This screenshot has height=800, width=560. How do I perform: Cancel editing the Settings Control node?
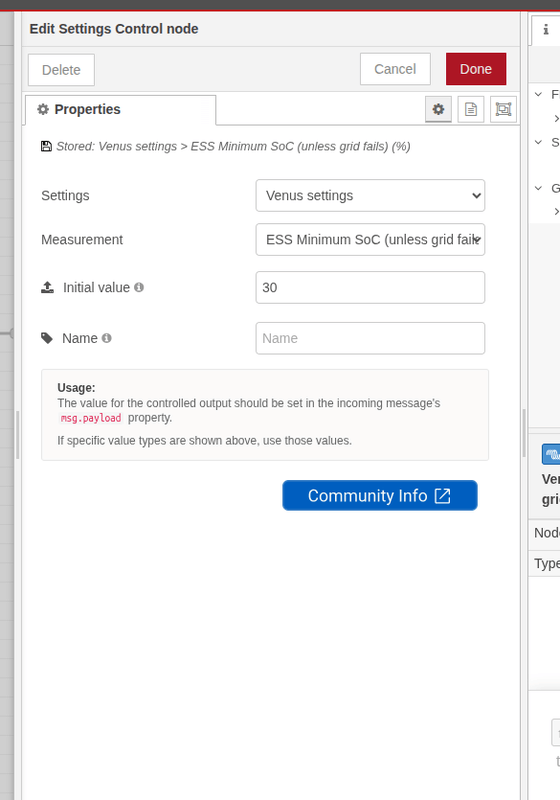395,69
